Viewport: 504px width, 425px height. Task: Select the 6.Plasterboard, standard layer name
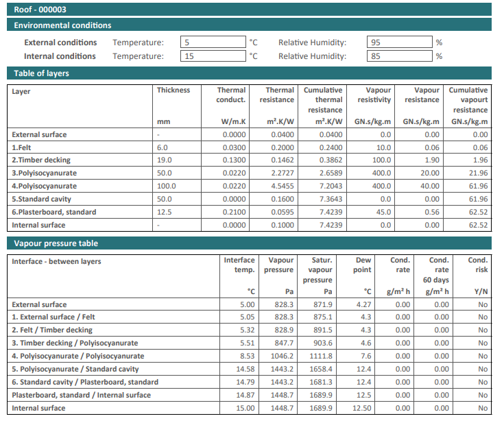coord(53,212)
